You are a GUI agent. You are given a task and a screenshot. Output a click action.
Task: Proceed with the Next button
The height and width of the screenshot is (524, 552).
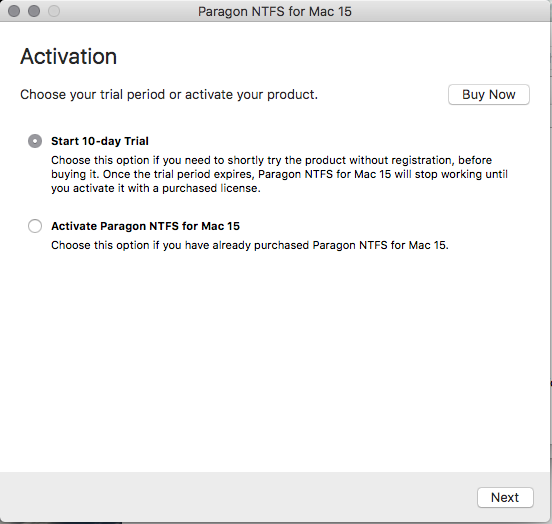point(505,497)
